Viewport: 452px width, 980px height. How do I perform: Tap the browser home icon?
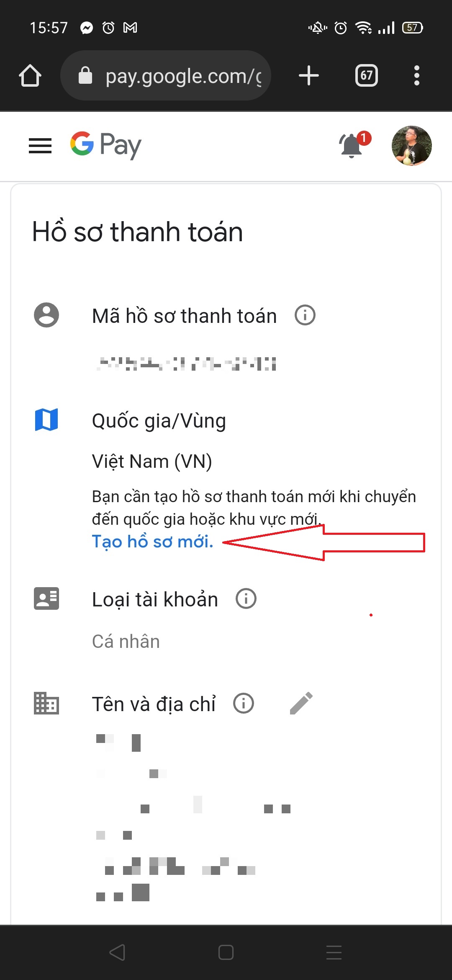(30, 76)
